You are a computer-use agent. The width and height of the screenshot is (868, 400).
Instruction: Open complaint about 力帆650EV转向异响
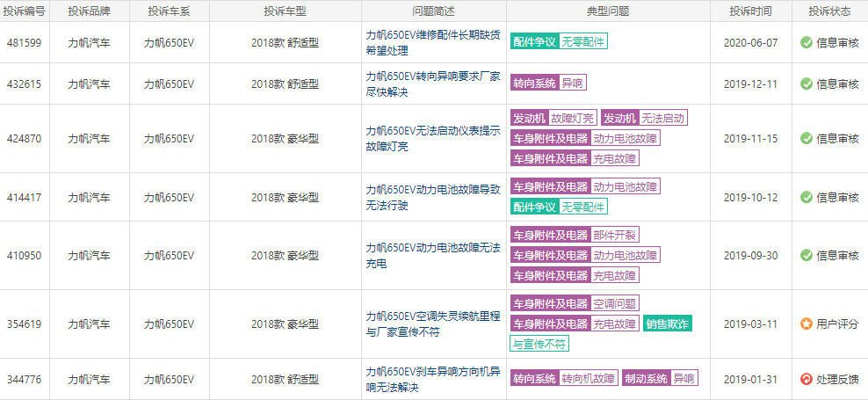pos(433,84)
